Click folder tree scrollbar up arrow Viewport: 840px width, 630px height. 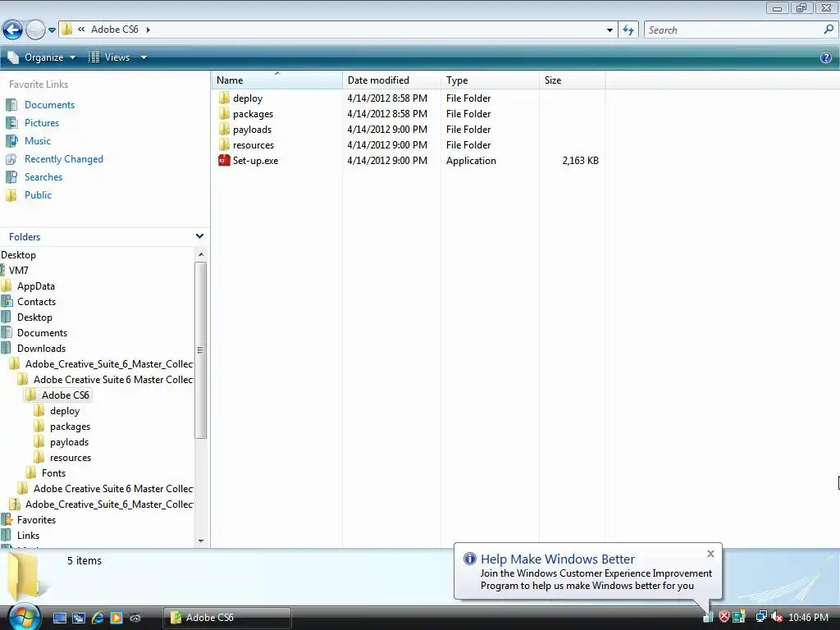point(201,254)
